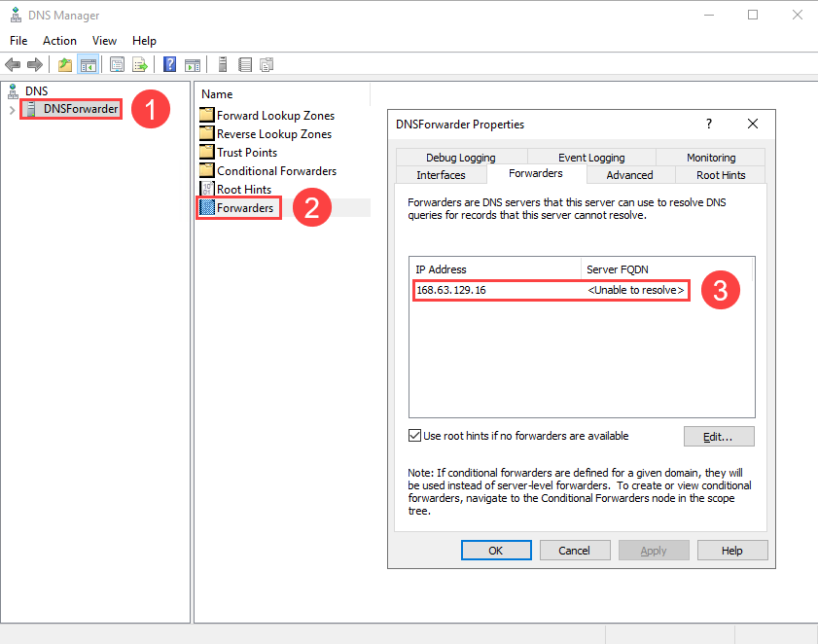Click the DNS server computer icon on toolbar
This screenshot has width=818, height=644.
click(x=222, y=64)
